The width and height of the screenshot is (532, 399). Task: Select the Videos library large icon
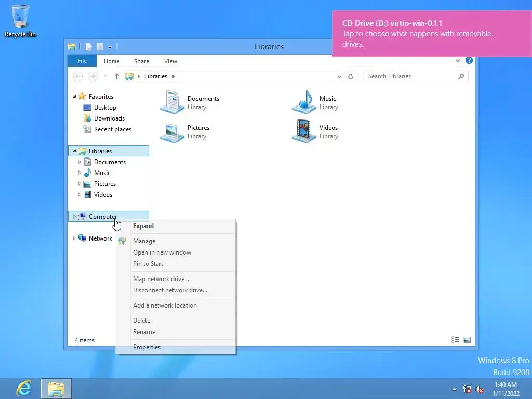pyautogui.click(x=304, y=131)
